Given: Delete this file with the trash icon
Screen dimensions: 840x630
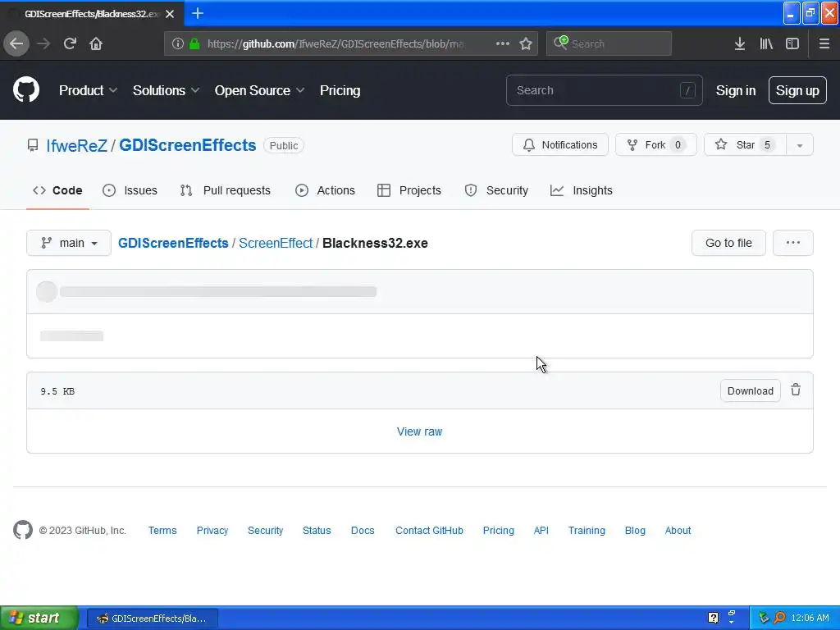Looking at the screenshot, I should pos(796,390).
